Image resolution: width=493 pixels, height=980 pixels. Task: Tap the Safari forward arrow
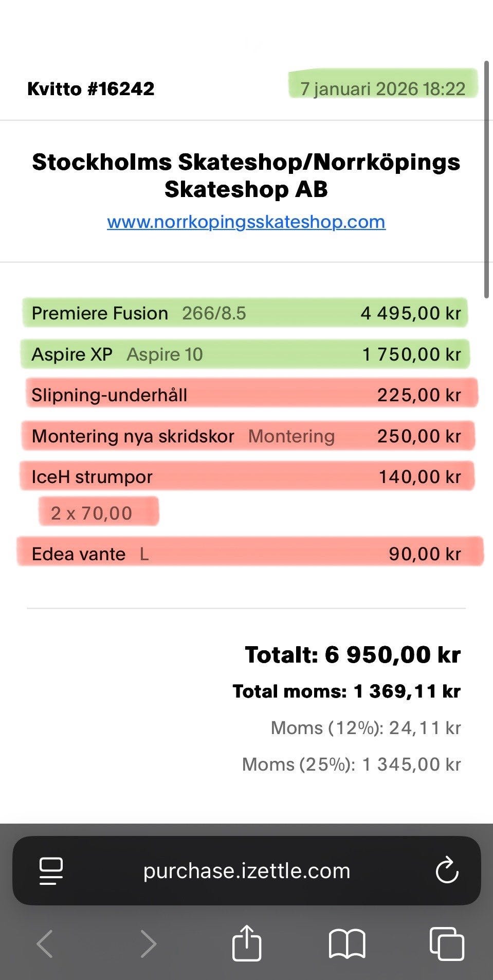pos(148,943)
